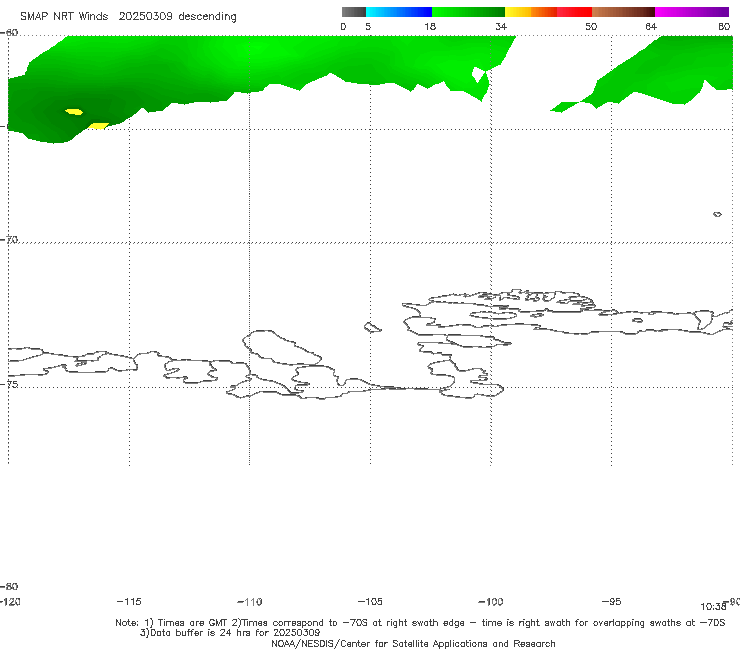Click the 'NOAA/NESDIS/Center for Satellite Applications and Research' credit

pos(413,643)
